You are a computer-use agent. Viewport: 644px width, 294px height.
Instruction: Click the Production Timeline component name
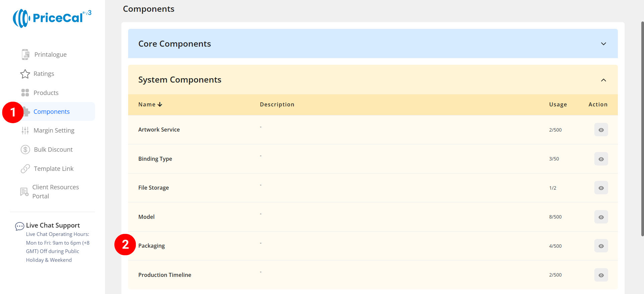[x=165, y=275]
